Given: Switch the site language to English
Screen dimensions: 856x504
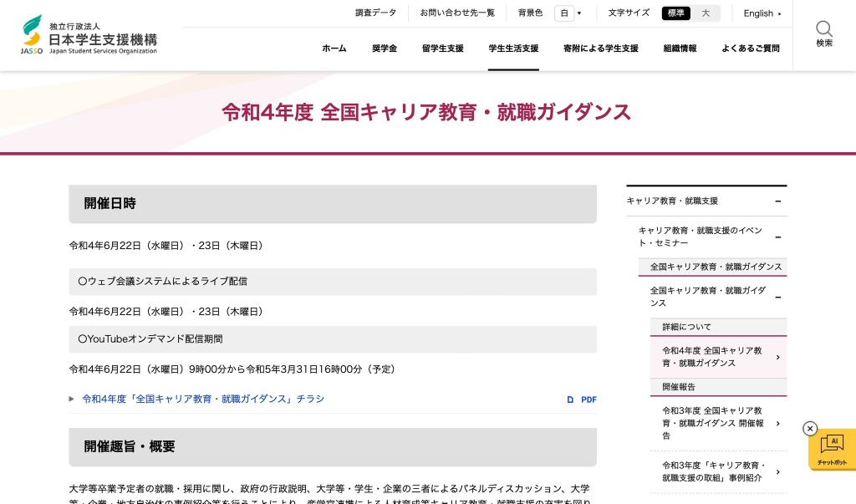Looking at the screenshot, I should click(762, 13).
